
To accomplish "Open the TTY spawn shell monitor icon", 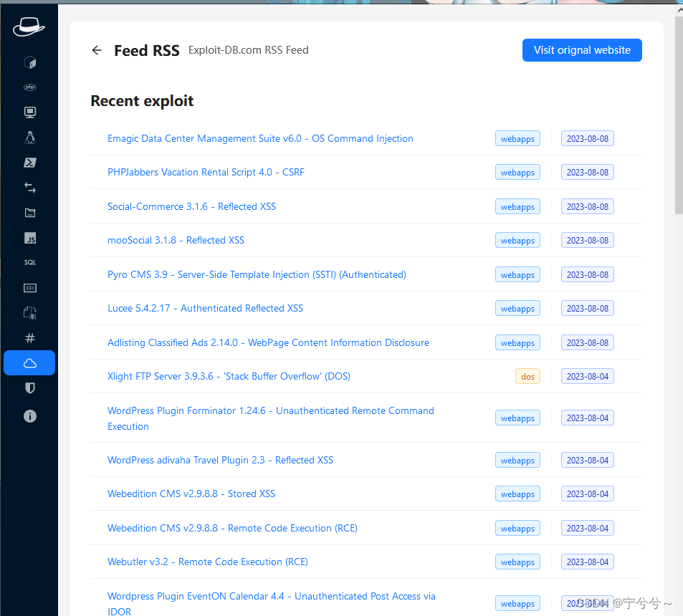I will tap(29, 112).
